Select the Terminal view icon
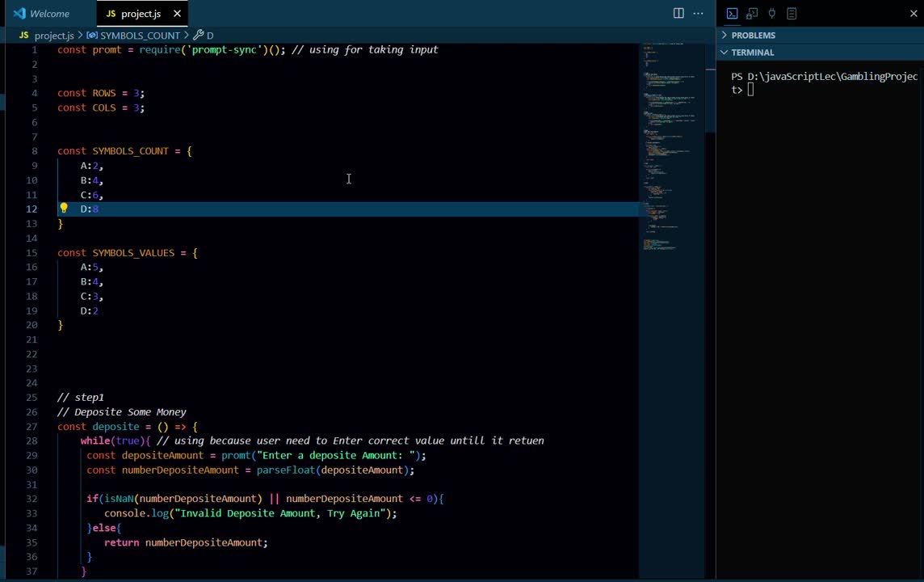The width and height of the screenshot is (924, 582). (732, 14)
